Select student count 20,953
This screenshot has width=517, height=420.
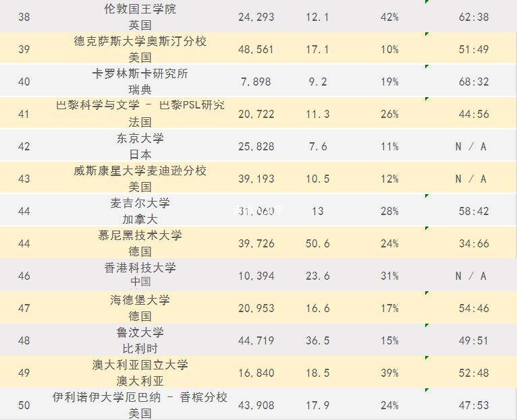(x=256, y=308)
